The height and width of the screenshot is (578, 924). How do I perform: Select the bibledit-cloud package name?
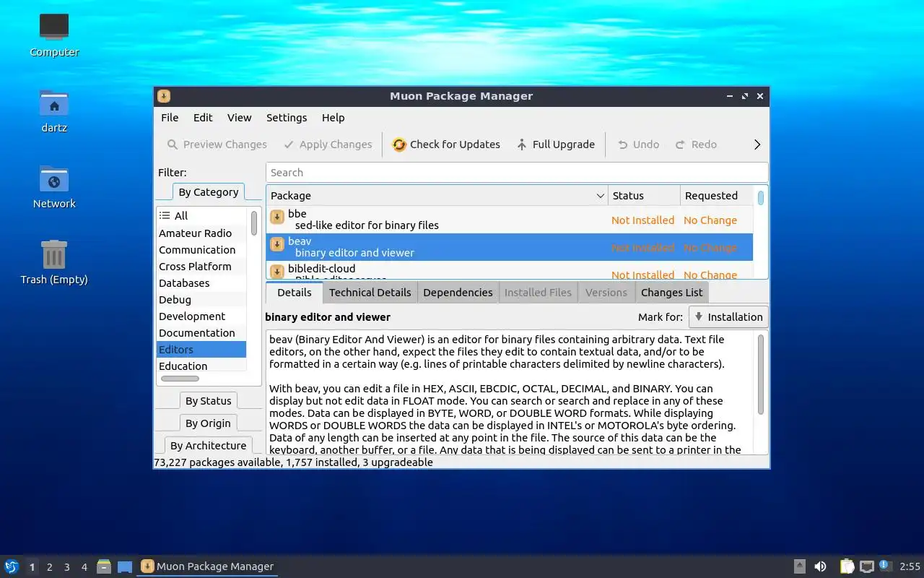click(x=322, y=269)
